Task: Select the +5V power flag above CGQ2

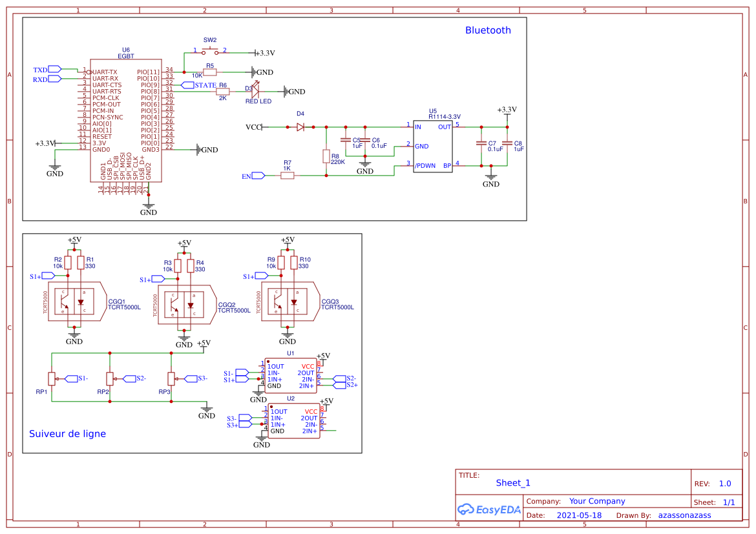Action: point(183,244)
